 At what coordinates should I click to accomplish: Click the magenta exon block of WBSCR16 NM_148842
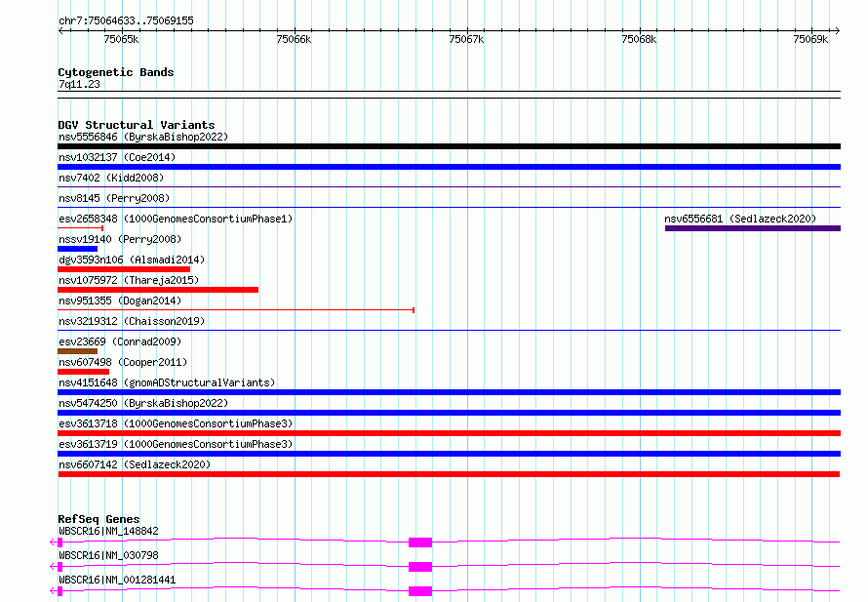[419, 542]
